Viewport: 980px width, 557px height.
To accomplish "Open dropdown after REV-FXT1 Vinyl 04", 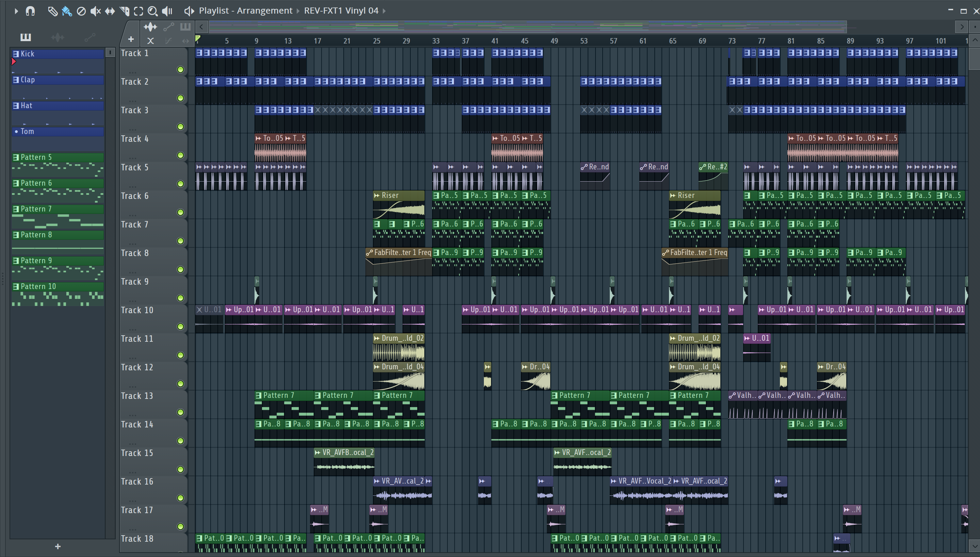I will point(384,11).
